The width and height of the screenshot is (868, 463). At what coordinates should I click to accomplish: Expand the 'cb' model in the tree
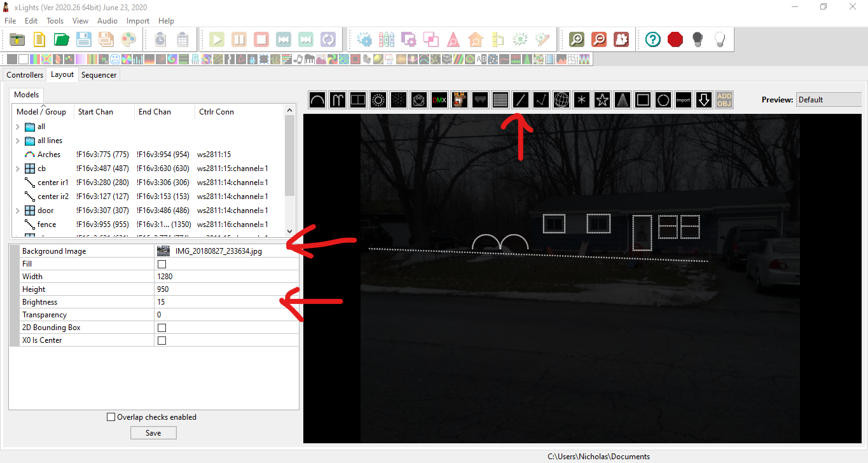point(17,168)
